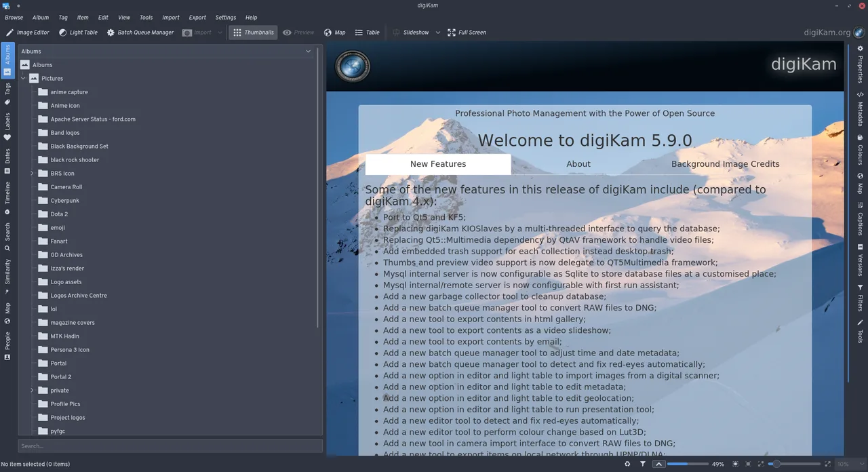This screenshot has width=868, height=472.
Task: Open the Properties right sidebar tab
Action: pos(860,65)
